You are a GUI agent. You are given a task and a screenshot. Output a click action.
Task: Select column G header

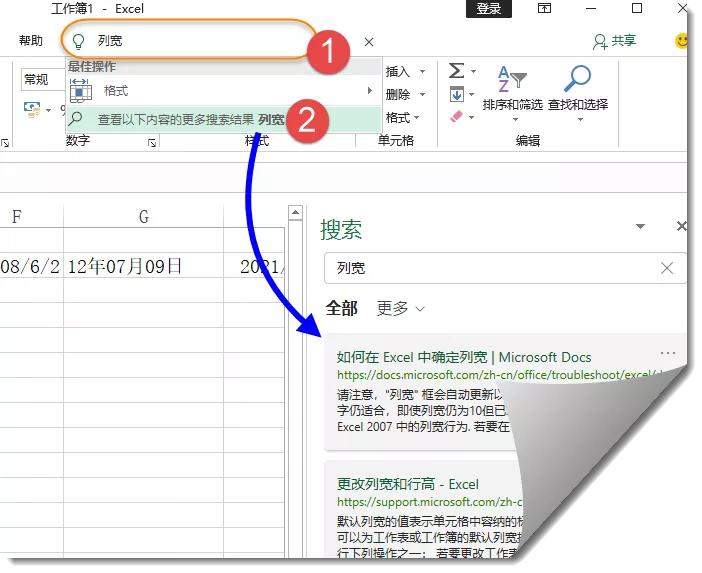coord(144,217)
